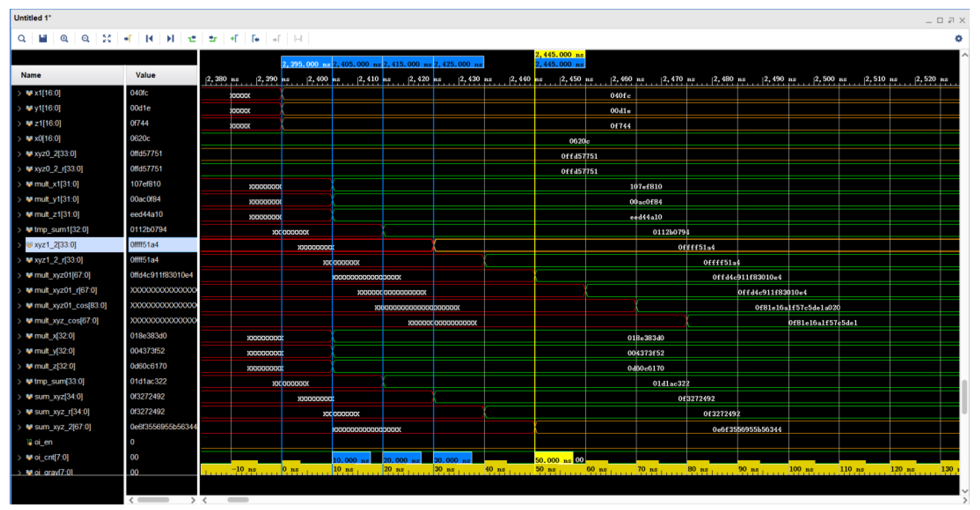Image resolution: width=980 pixels, height=510 pixels.
Task: Jump to the beginning of simulation time
Action: point(150,39)
